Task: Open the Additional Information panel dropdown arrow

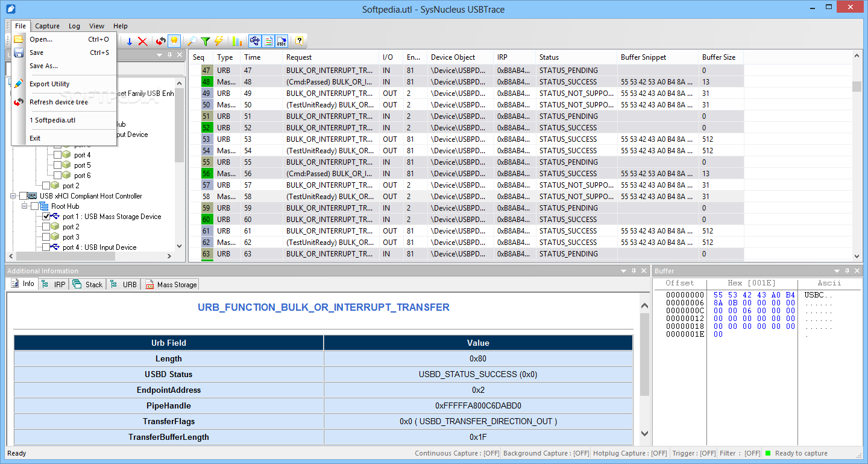Action: click(624, 271)
